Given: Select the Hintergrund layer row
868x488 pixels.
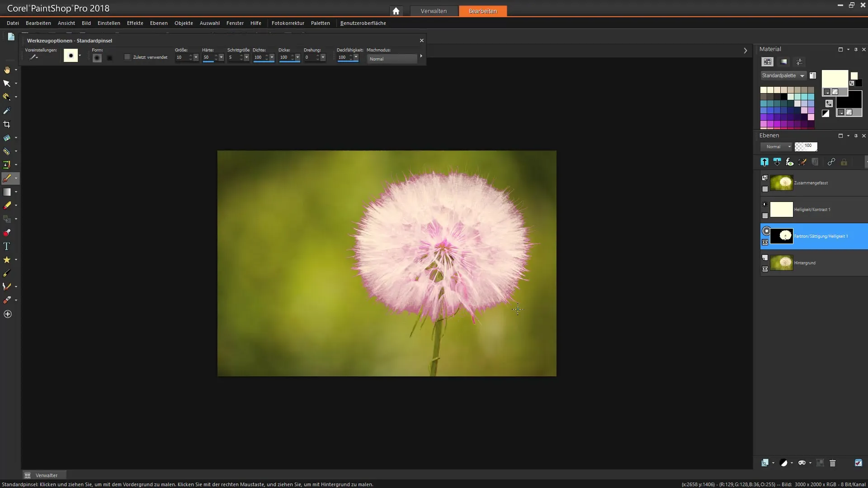Looking at the screenshot, I should tap(814, 263).
